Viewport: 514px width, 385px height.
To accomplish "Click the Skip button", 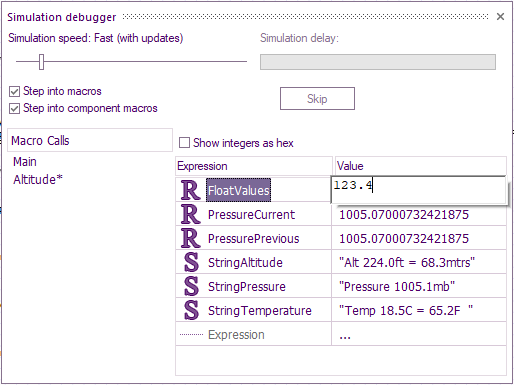I will click(x=317, y=99).
